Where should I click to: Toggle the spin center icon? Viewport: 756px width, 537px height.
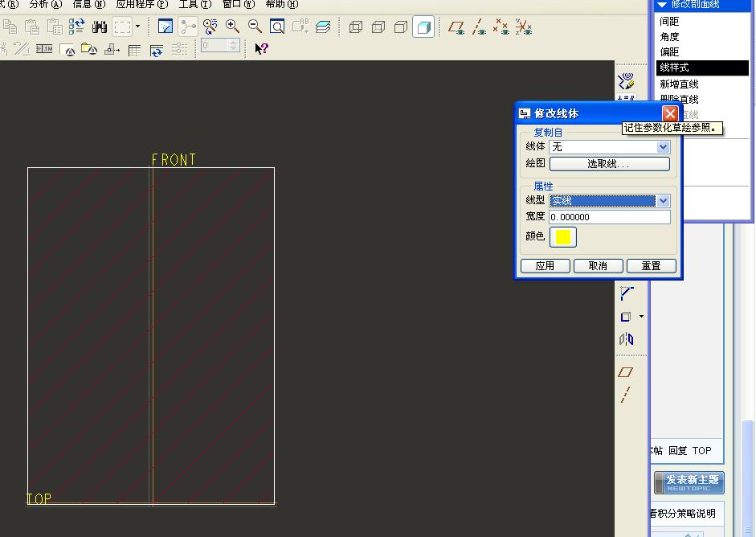coord(188,27)
